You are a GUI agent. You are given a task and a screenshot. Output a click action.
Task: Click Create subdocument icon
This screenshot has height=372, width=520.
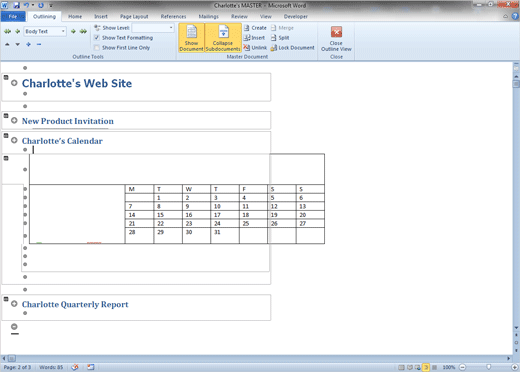coord(246,28)
